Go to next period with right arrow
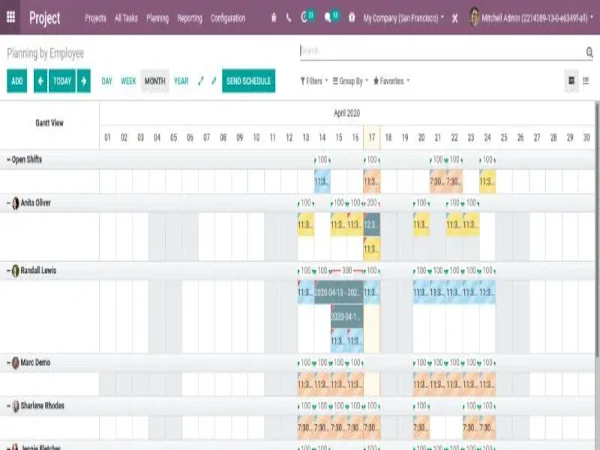The width and height of the screenshot is (600, 450). click(84, 81)
